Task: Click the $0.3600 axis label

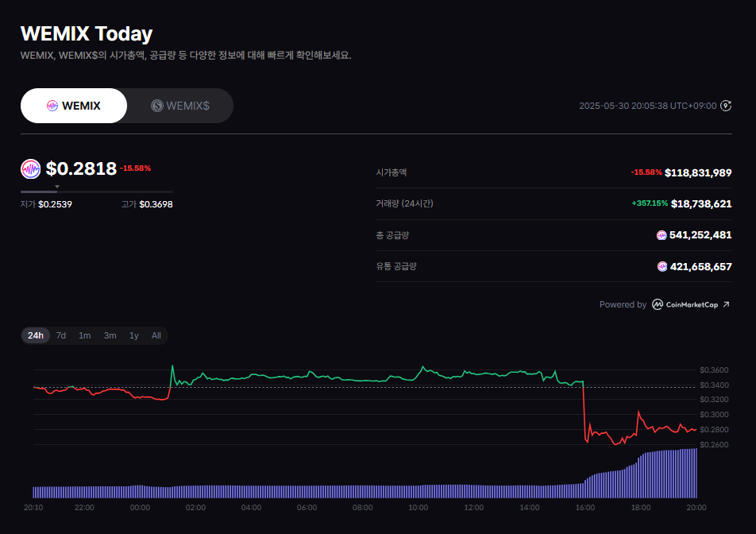Action: 714,370
